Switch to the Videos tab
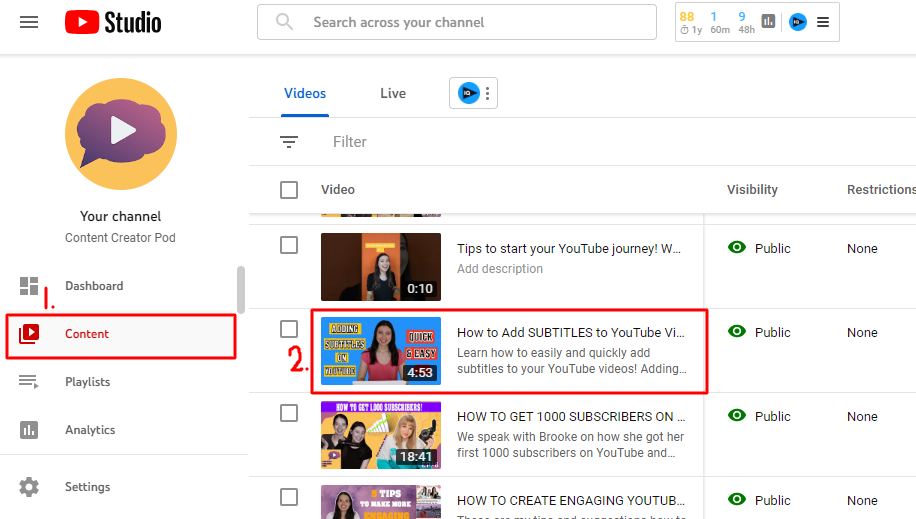Screen dimensions: 916x519 [305, 94]
